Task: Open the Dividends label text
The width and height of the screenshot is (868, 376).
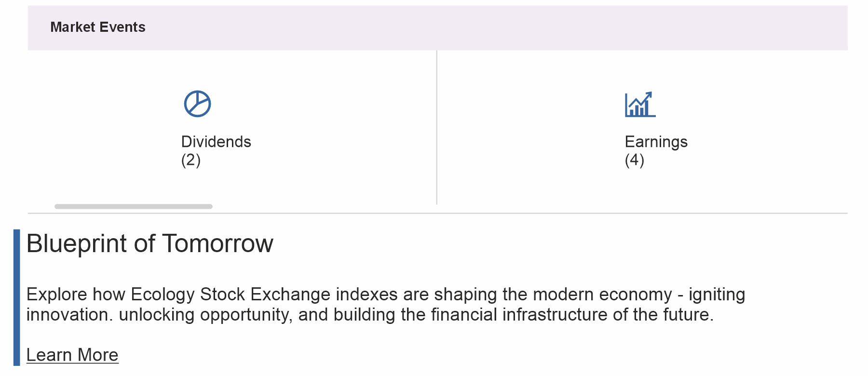Action: pyautogui.click(x=216, y=142)
